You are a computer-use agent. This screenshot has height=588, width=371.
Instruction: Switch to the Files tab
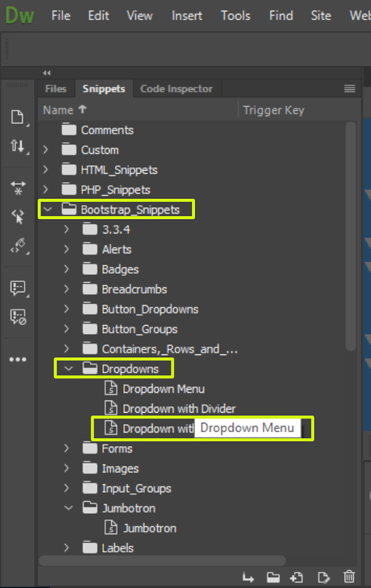click(x=56, y=89)
